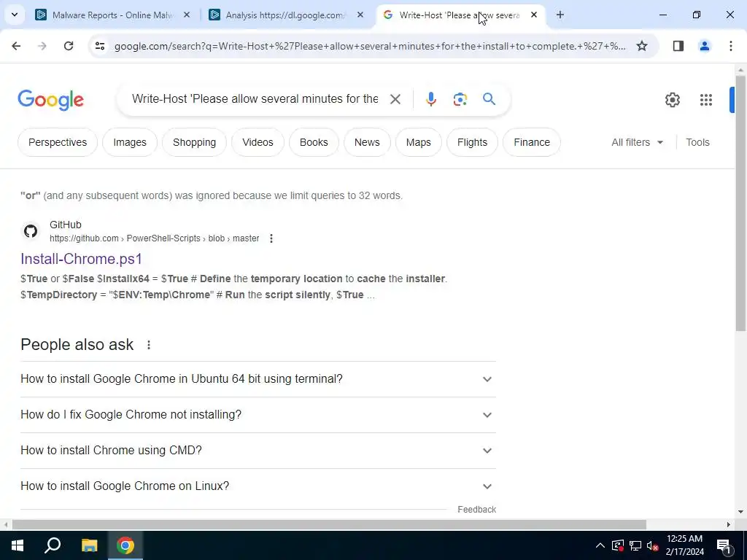Close the Write-Host search tab
Image resolution: width=747 pixels, height=560 pixels.
[x=533, y=15]
